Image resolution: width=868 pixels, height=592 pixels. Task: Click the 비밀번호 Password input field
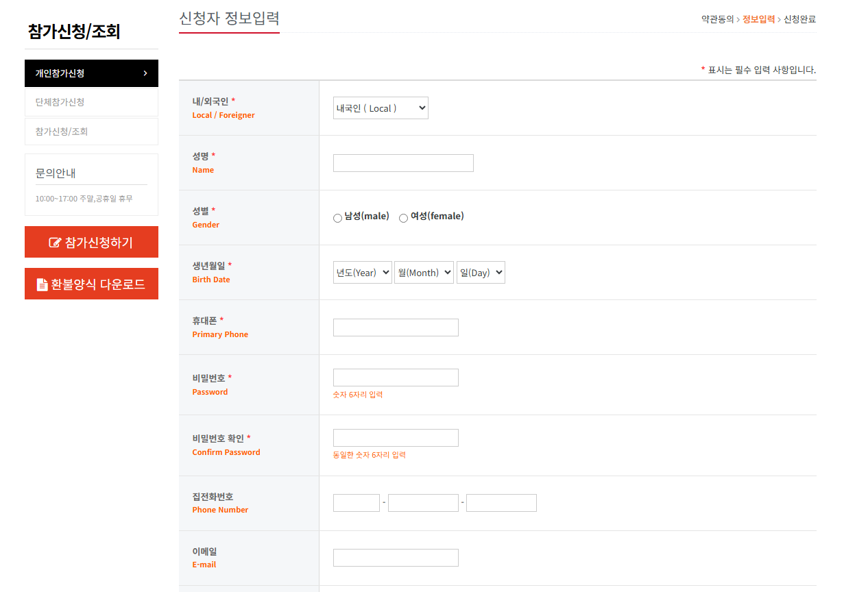pos(396,378)
